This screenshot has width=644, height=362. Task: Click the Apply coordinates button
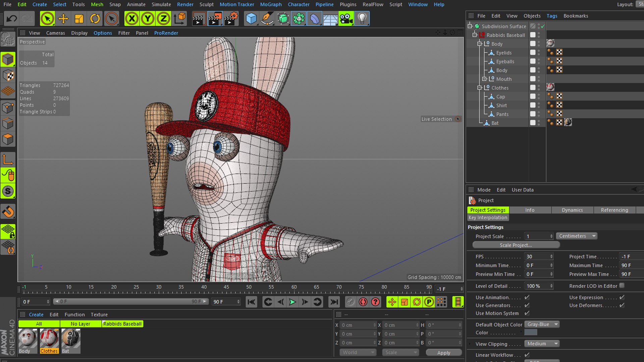(444, 353)
